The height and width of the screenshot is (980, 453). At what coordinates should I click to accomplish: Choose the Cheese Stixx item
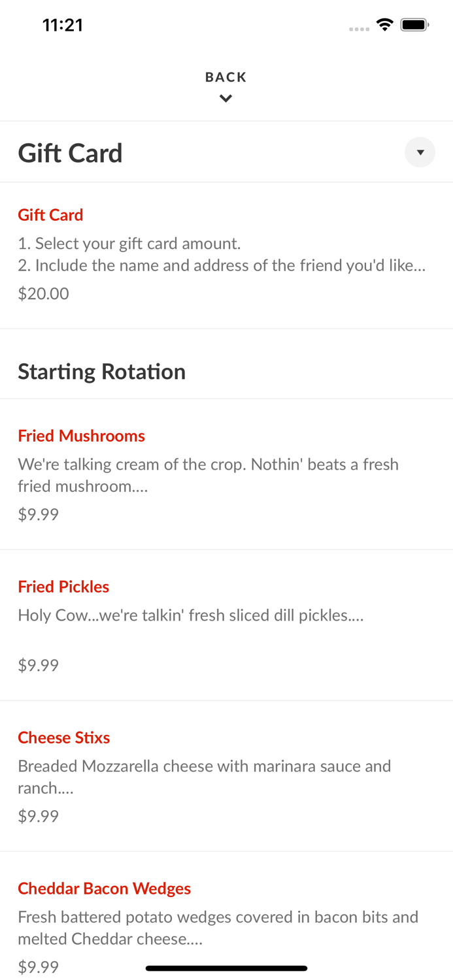point(63,738)
